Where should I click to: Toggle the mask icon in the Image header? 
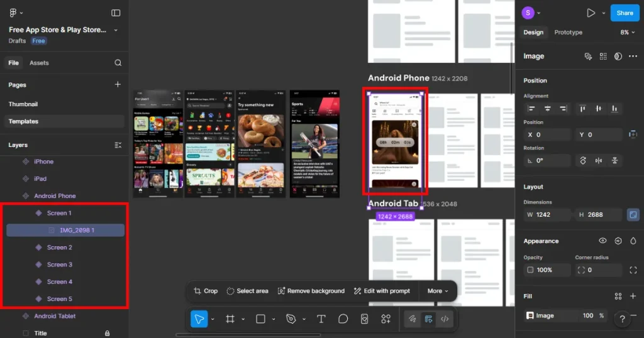point(618,56)
